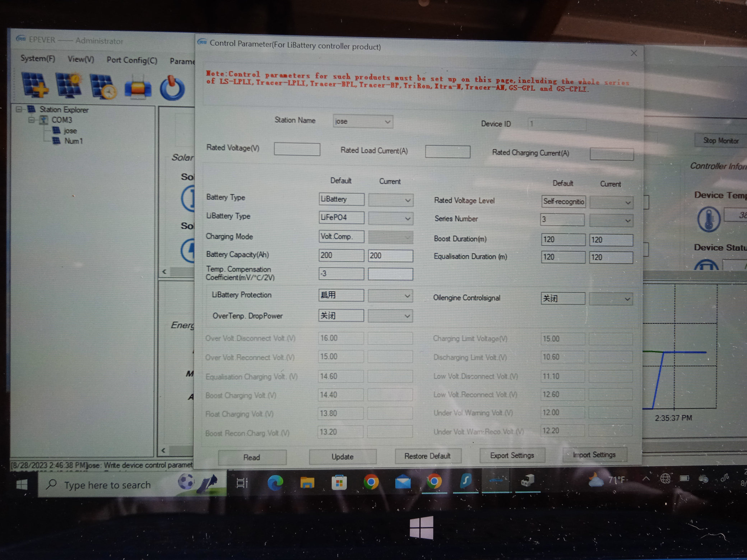Click the Restore Default button
The width and height of the screenshot is (747, 560).
tap(427, 456)
